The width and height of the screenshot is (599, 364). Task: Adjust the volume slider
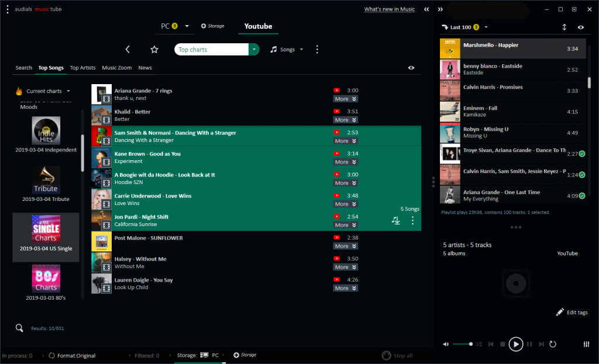463,344
